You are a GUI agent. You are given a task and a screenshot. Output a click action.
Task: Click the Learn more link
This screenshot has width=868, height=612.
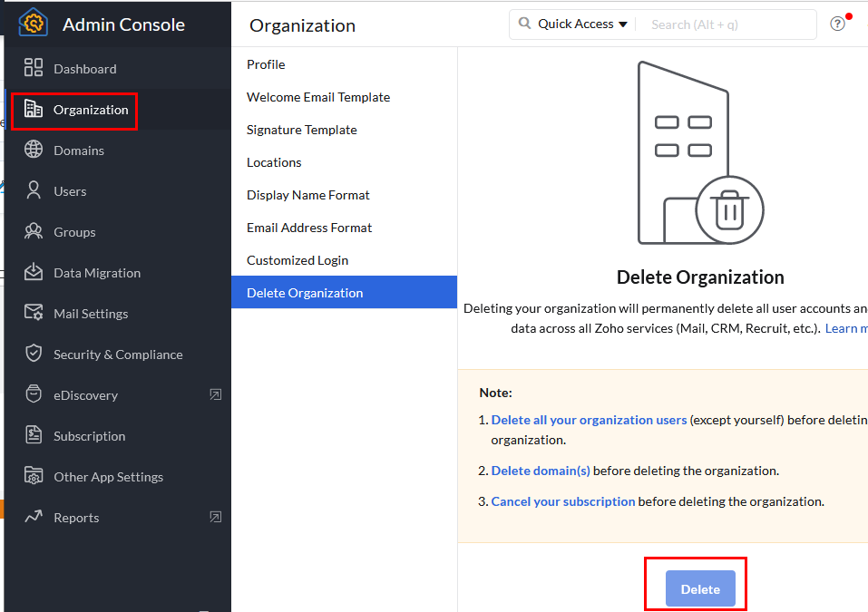tap(846, 329)
